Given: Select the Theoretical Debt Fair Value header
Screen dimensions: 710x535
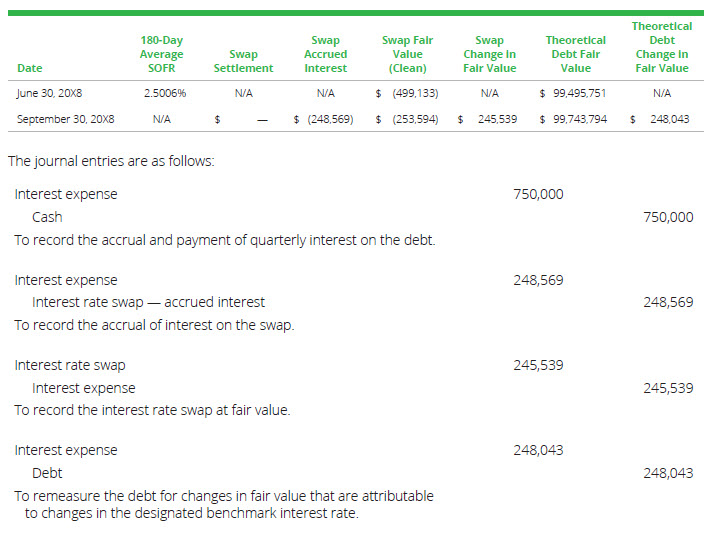Looking at the screenshot, I should 575,54.
